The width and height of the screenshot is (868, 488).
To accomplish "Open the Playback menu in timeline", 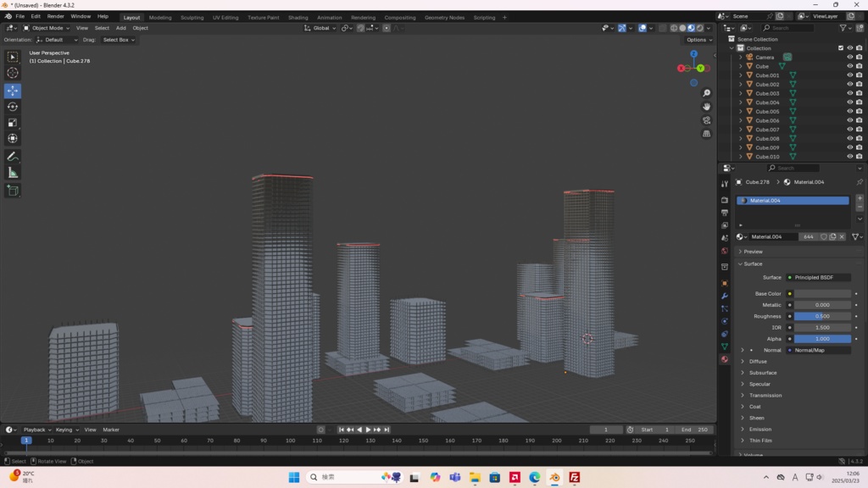I will (37, 430).
